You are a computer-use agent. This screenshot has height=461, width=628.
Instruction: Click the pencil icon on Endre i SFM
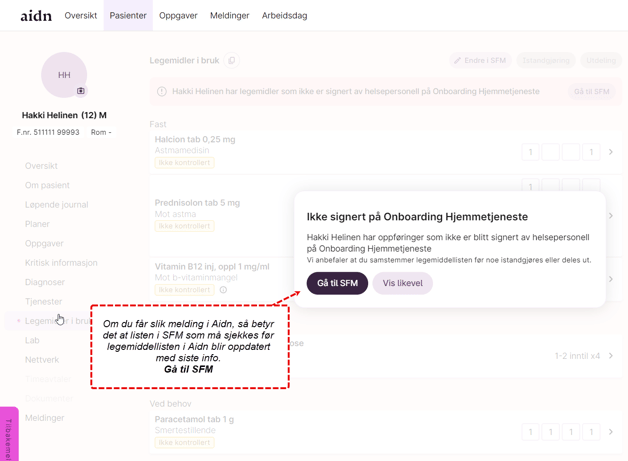tap(458, 61)
